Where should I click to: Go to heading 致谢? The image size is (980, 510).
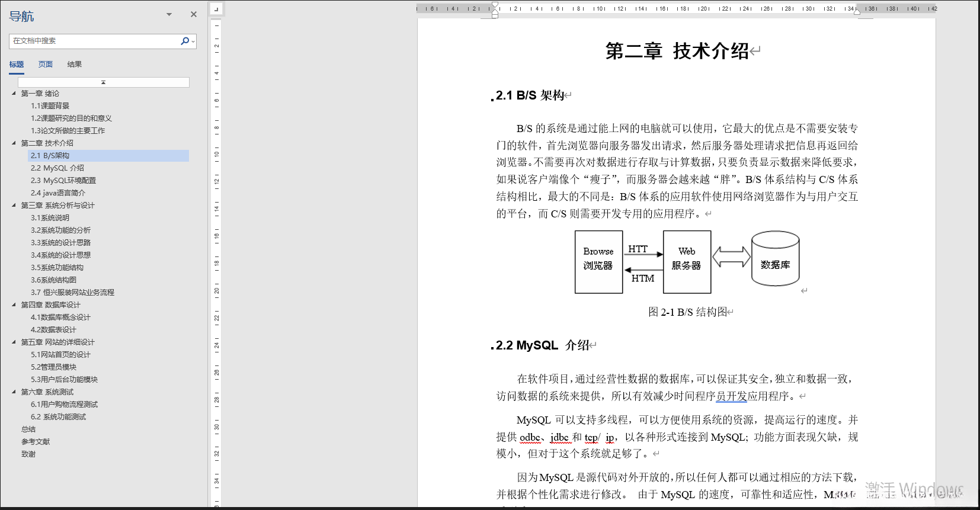coord(28,454)
